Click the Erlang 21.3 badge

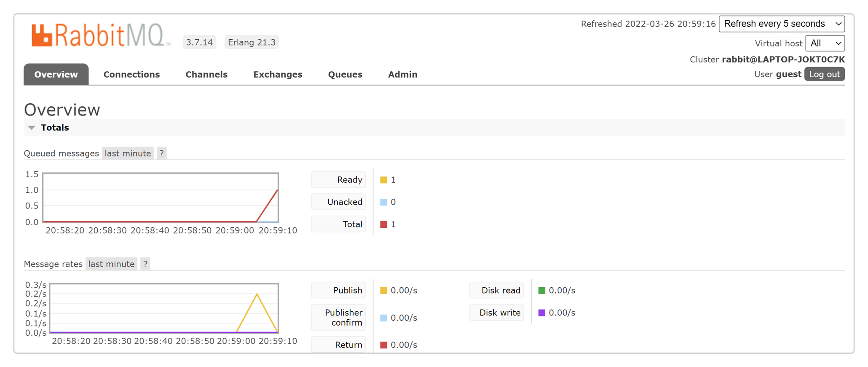[x=252, y=42]
